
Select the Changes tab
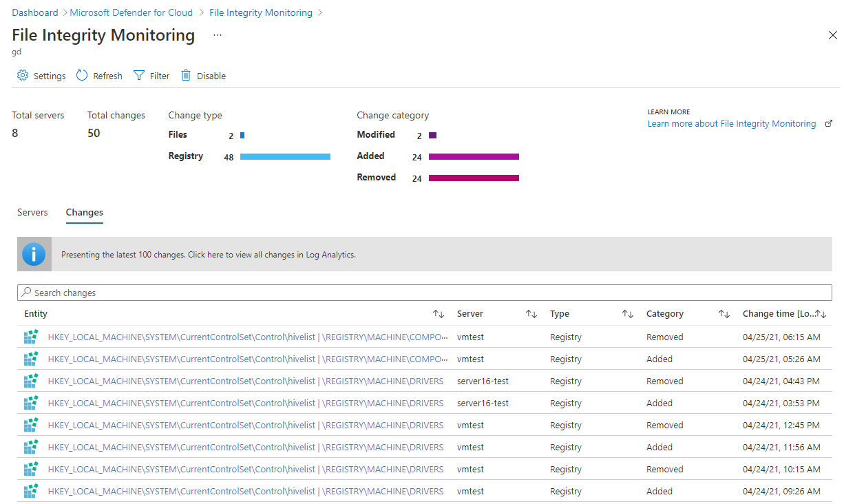point(84,212)
